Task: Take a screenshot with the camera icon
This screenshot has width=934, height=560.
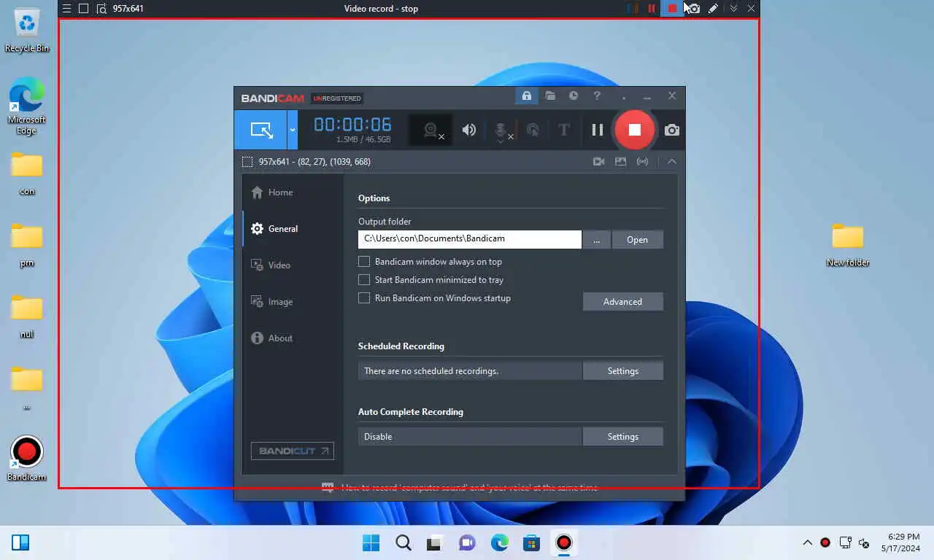Action: coord(672,130)
